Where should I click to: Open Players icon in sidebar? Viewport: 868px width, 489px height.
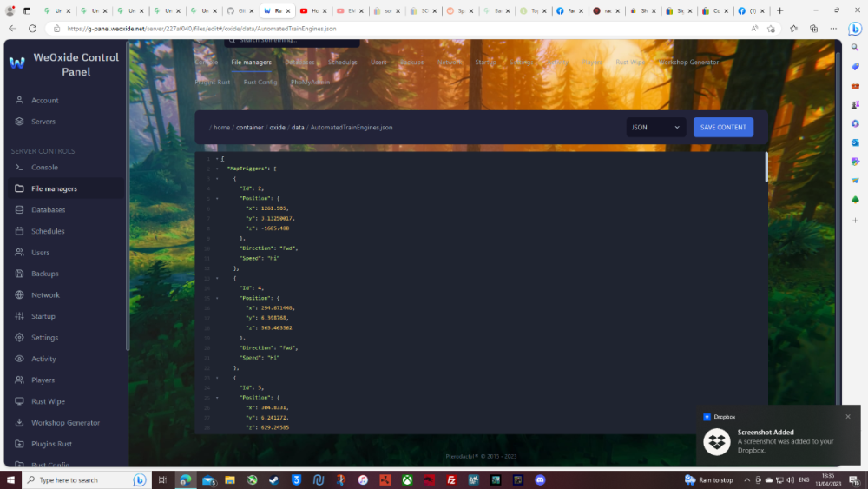19,380
